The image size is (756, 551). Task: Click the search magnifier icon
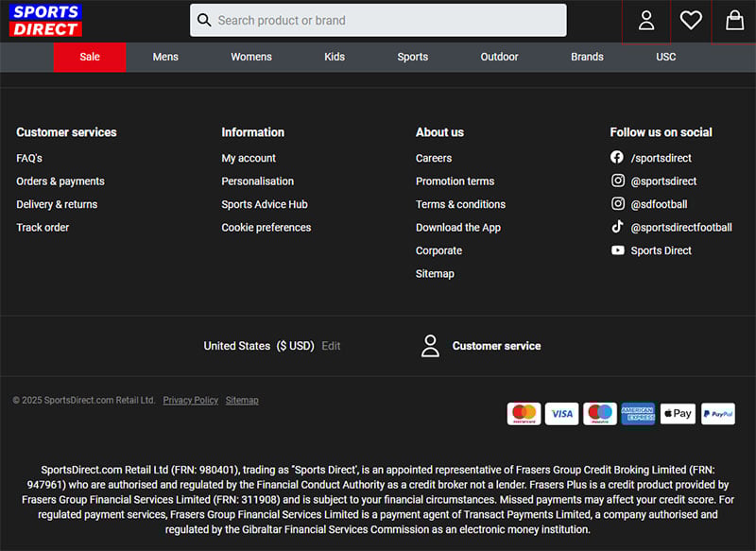tap(204, 20)
